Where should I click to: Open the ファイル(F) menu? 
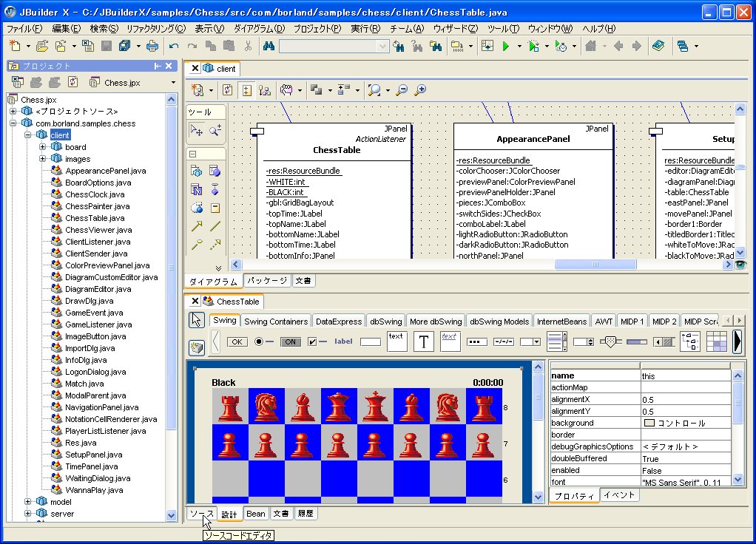24,28
